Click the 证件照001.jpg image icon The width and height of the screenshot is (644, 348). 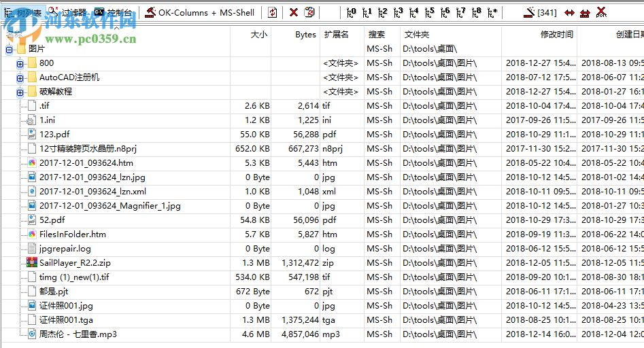coord(32,305)
